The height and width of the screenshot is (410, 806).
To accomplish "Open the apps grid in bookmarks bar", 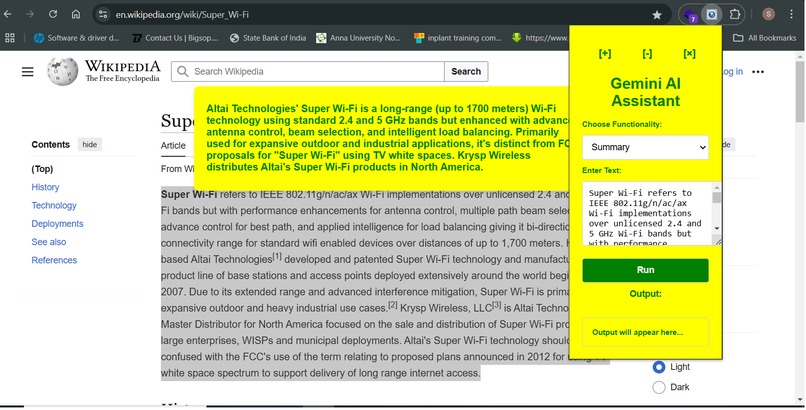I will click(x=10, y=38).
